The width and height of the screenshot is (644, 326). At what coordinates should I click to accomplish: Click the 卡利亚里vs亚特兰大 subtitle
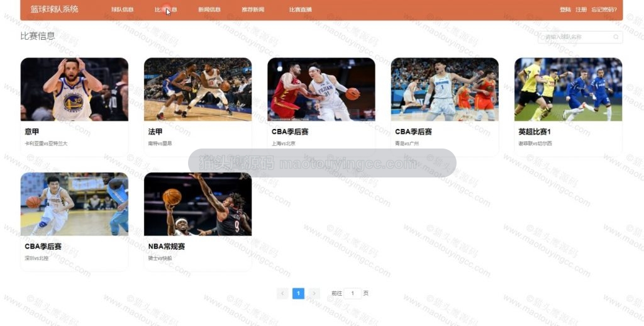coord(46,143)
